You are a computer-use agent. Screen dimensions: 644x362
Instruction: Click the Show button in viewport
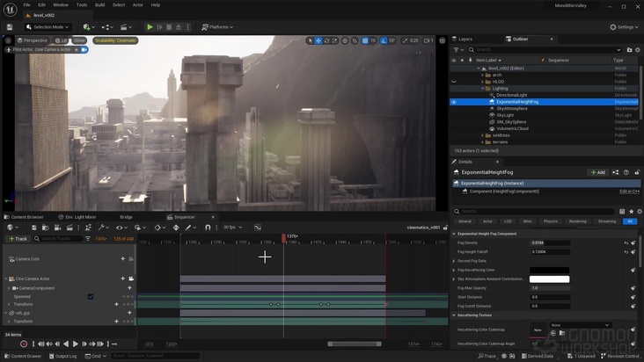(79, 40)
